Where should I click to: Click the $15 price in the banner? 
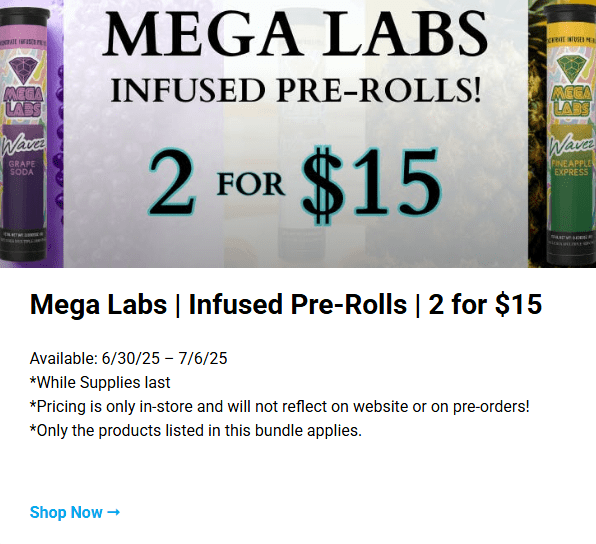pos(371,184)
